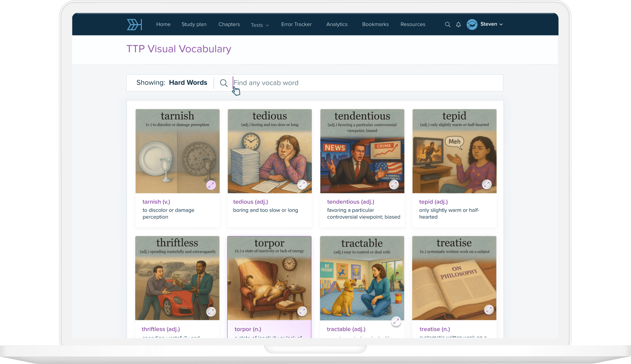Change the Showing Hard Words filter
Viewport: 631px width, 364px height.
(188, 83)
